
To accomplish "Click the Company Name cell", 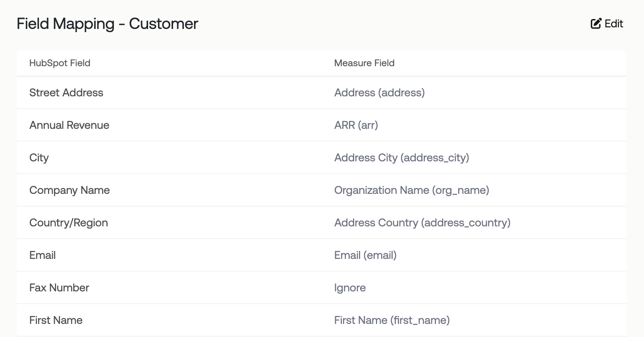I will pos(69,190).
